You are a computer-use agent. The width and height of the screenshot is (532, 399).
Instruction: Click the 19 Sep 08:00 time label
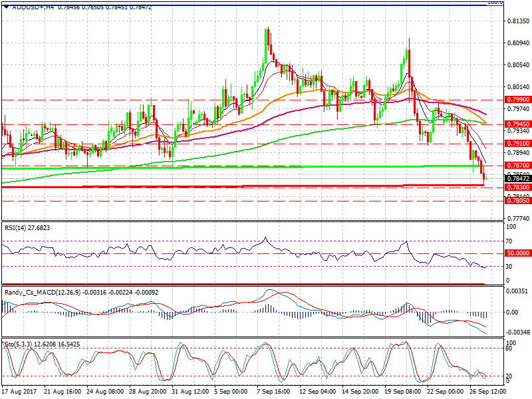tap(401, 392)
